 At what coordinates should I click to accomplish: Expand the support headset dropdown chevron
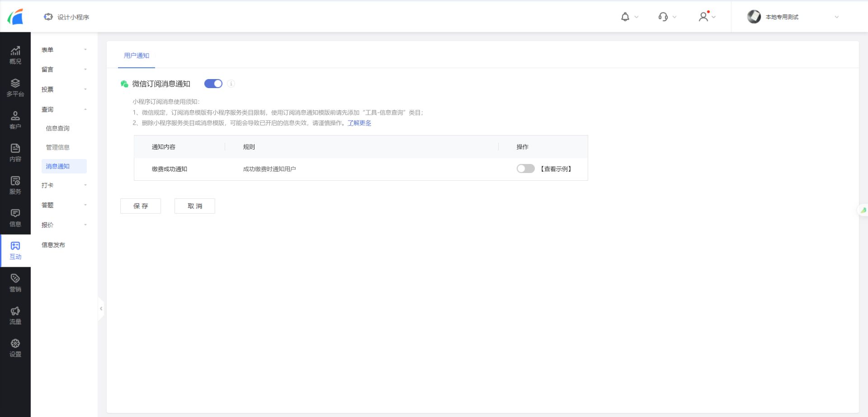(x=675, y=17)
